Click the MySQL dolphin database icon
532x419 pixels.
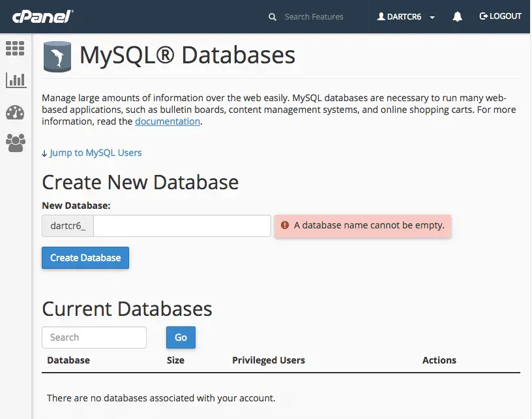tap(57, 56)
